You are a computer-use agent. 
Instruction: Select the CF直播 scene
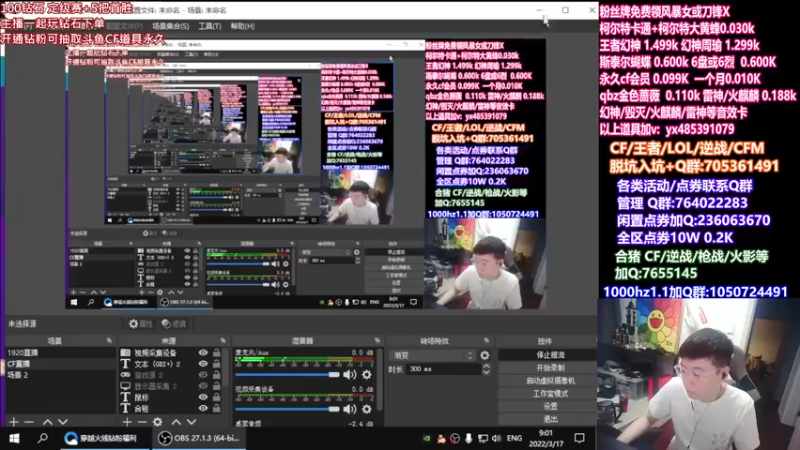pyautogui.click(x=60, y=364)
